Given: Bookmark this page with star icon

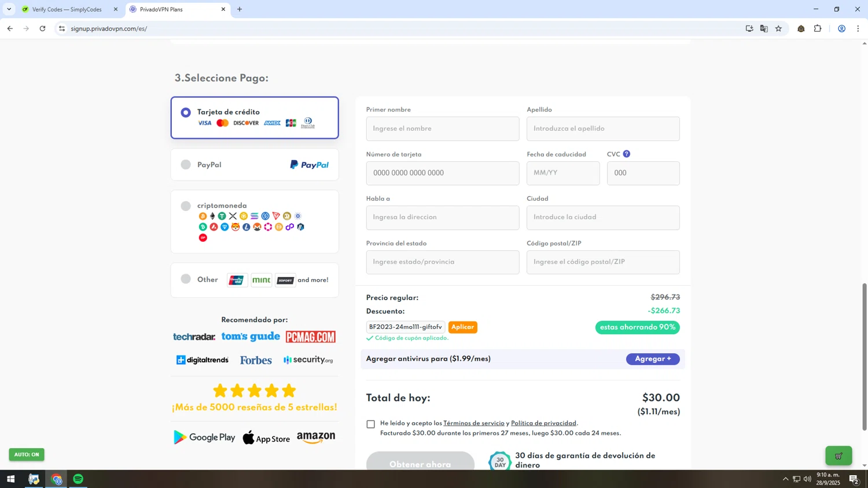Looking at the screenshot, I should (778, 28).
